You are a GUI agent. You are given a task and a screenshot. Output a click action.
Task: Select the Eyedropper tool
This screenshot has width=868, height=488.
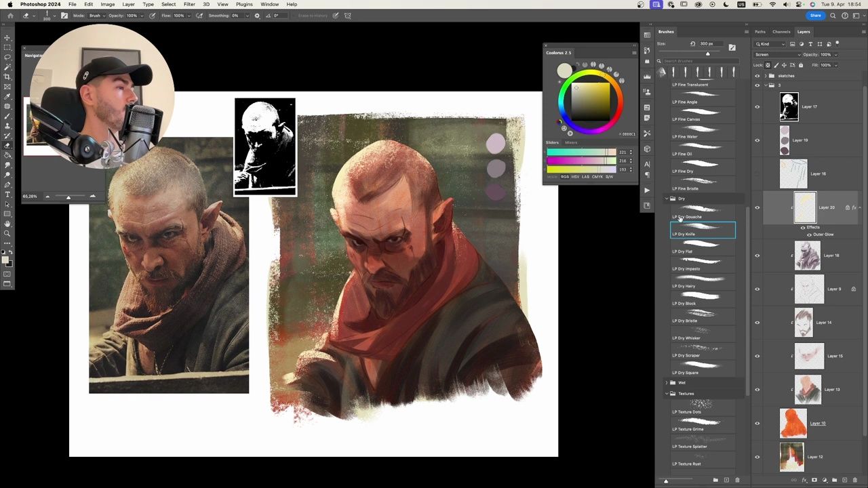7,96
